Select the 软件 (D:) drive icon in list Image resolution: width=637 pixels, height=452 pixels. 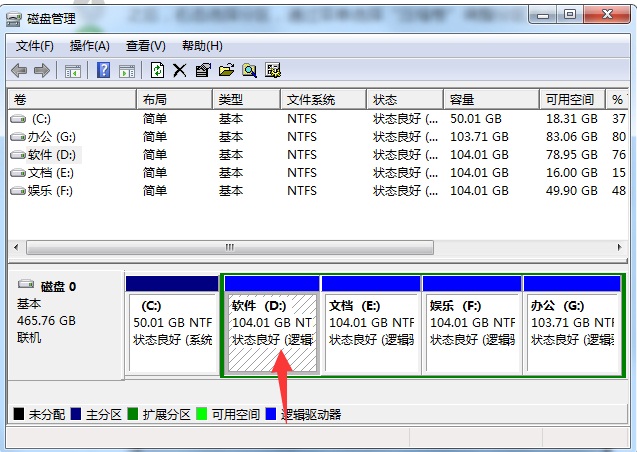coord(18,155)
